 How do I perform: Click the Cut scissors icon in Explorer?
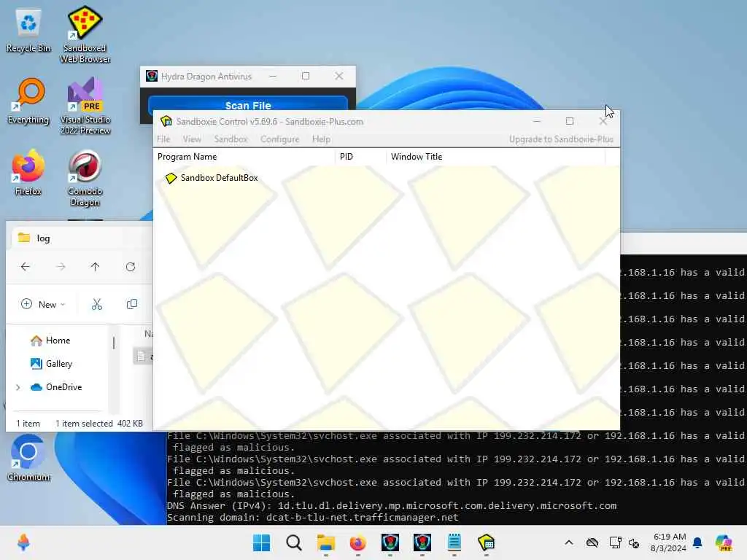[x=97, y=304]
